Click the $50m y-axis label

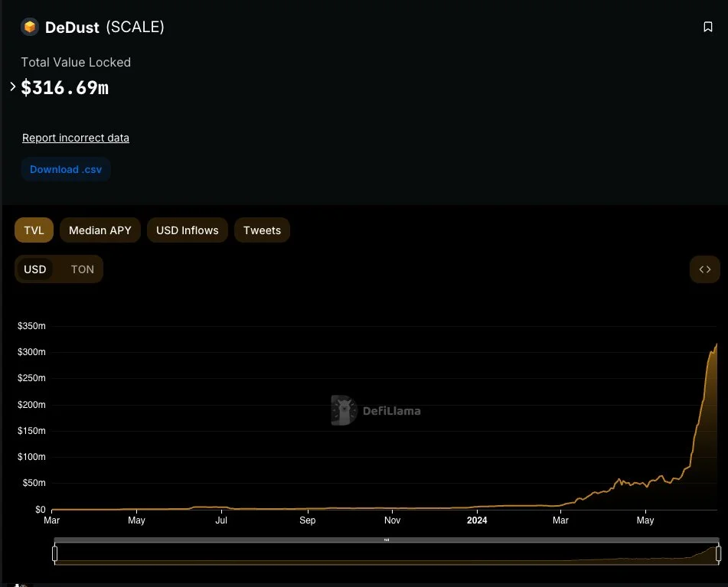point(34,483)
